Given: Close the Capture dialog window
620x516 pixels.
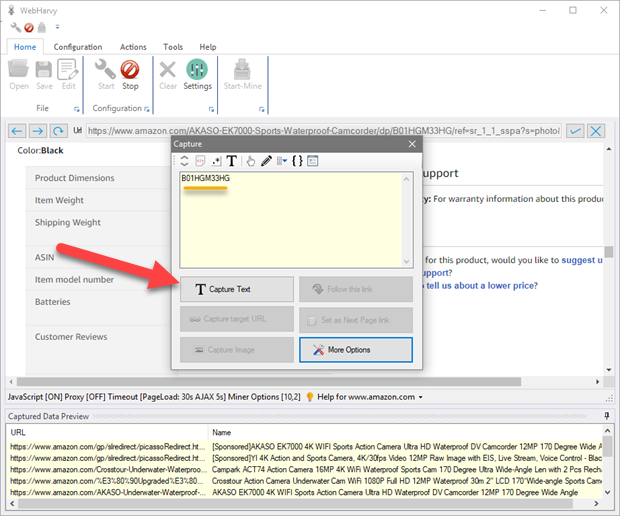Looking at the screenshot, I should 411,143.
